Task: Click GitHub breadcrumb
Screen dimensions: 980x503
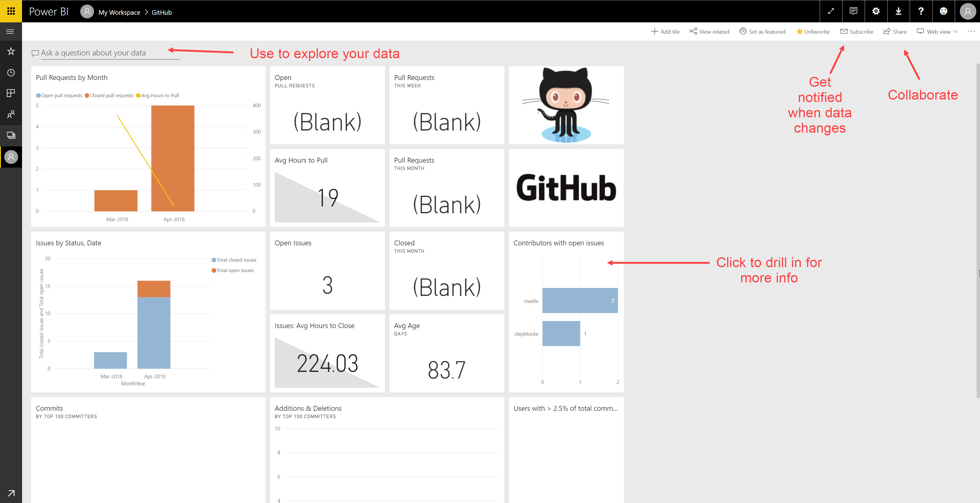Action: 162,12
